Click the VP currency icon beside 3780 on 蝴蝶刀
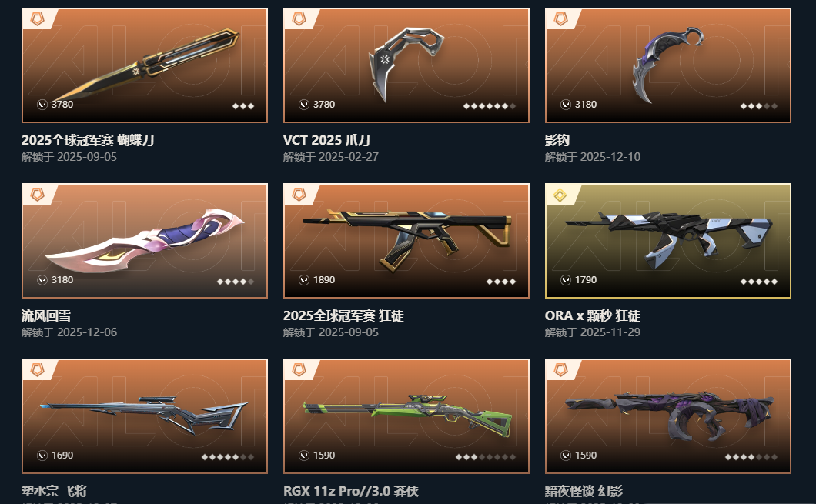The width and height of the screenshot is (816, 504). coord(42,105)
